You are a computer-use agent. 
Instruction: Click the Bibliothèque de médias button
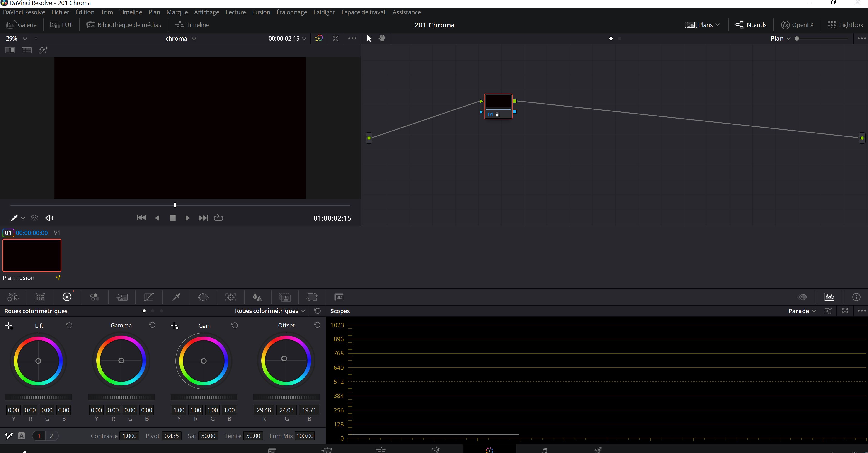124,25
